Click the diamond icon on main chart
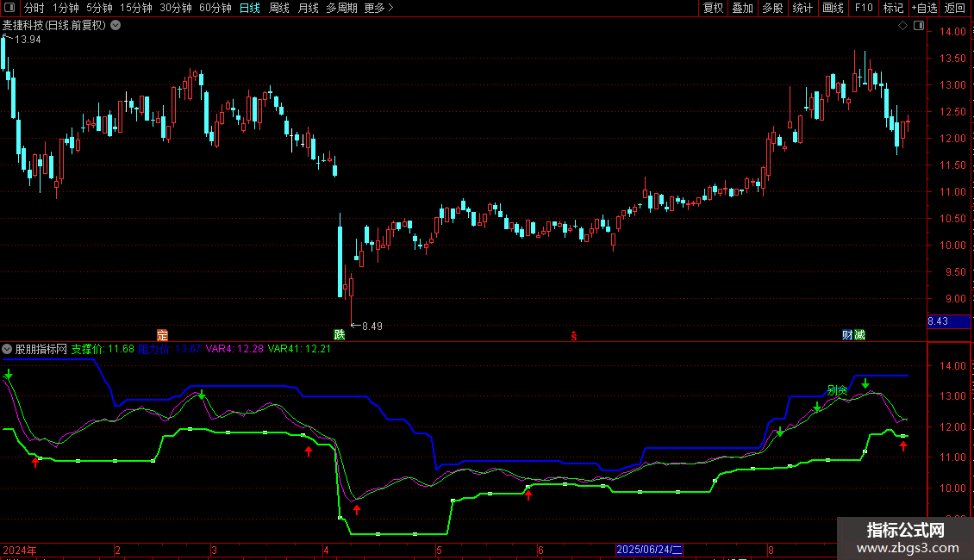974x560 pixels. tap(903, 26)
